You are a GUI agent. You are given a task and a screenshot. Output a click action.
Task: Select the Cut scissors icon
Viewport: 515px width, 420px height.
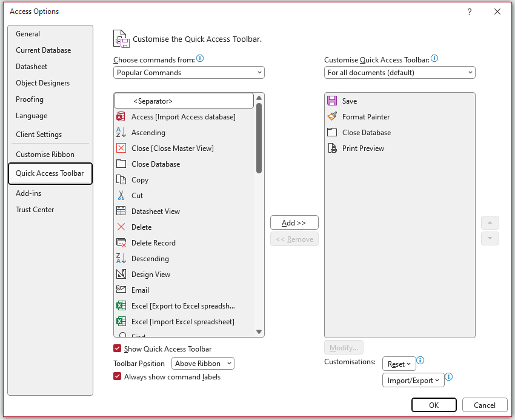(121, 196)
